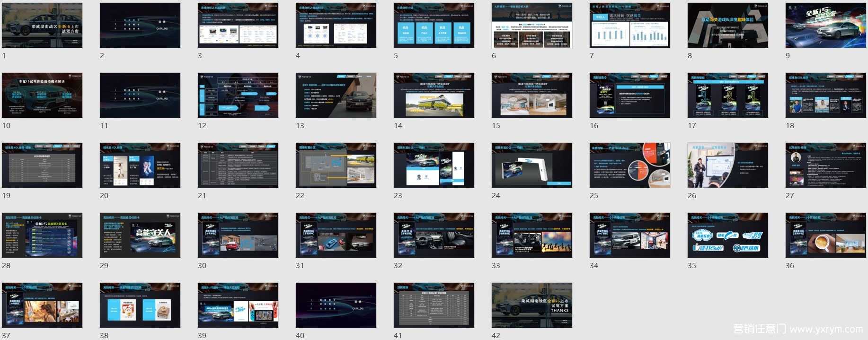868x340 pixels.
Task: Select slide 13 thumbnail
Action: 336,95
